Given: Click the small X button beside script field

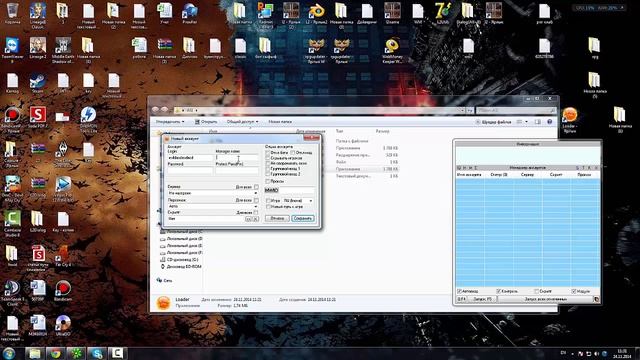Looking at the screenshot, I should (x=256, y=219).
